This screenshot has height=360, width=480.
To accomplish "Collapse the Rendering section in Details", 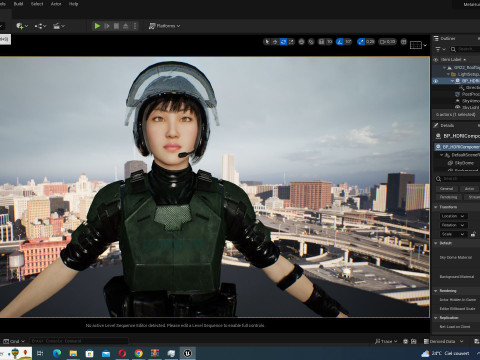I will (436, 291).
